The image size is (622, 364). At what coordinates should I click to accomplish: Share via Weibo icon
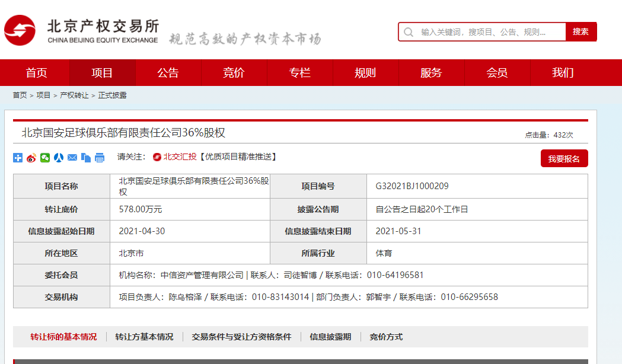click(31, 158)
